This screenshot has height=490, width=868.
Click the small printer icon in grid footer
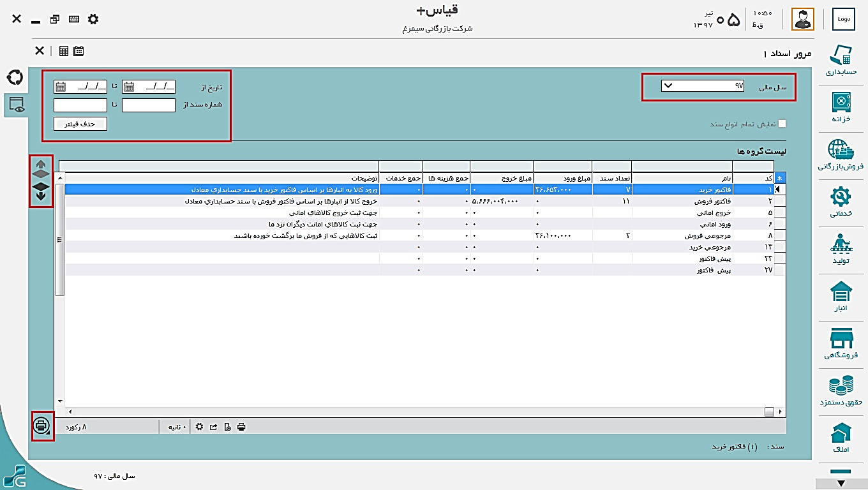(x=241, y=427)
